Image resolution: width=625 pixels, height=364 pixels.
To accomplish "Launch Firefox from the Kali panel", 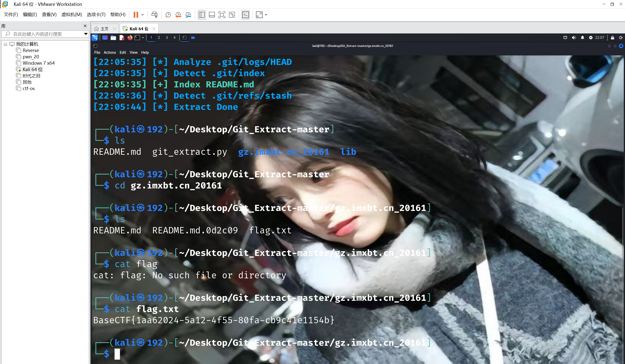I will click(x=130, y=38).
